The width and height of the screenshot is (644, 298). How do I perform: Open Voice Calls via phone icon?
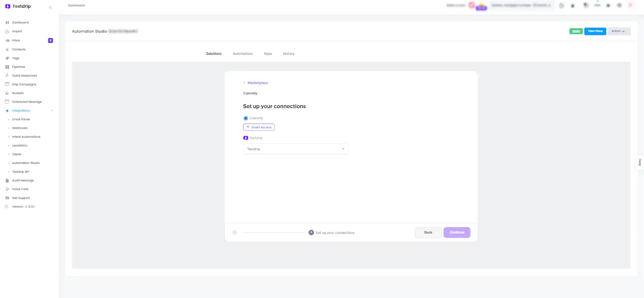[7, 189]
